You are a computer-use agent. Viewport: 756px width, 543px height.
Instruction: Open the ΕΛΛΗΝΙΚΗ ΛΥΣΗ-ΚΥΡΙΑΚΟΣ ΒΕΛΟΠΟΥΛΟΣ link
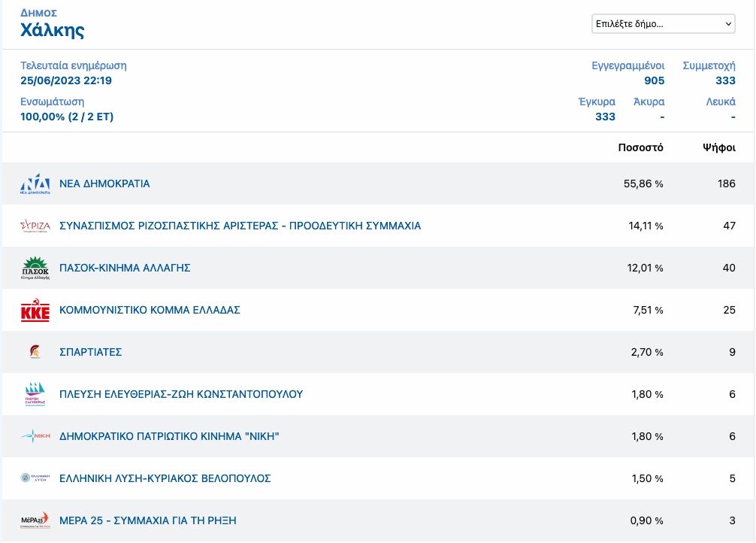click(x=165, y=478)
